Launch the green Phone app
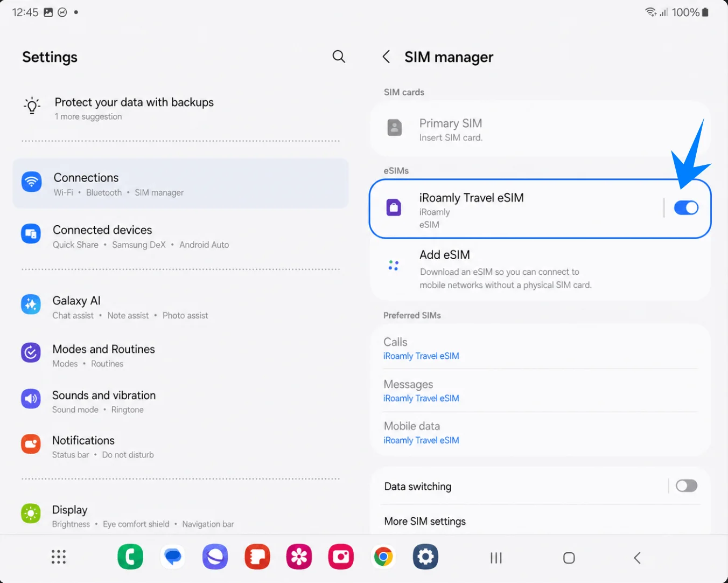 click(x=130, y=557)
